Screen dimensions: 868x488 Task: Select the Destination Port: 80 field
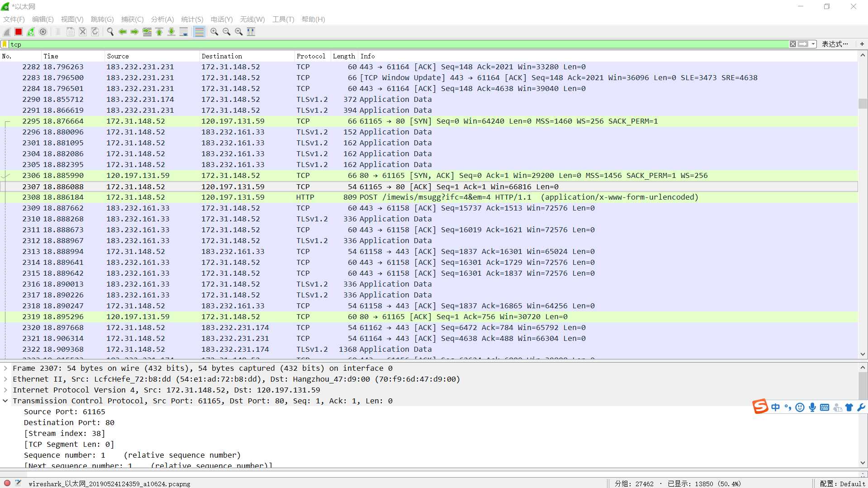69,422
